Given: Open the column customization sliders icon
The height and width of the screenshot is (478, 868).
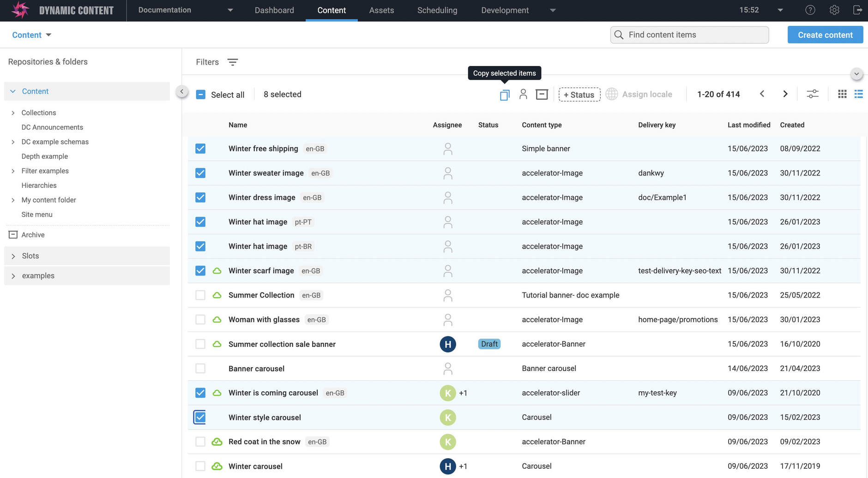Looking at the screenshot, I should point(813,94).
